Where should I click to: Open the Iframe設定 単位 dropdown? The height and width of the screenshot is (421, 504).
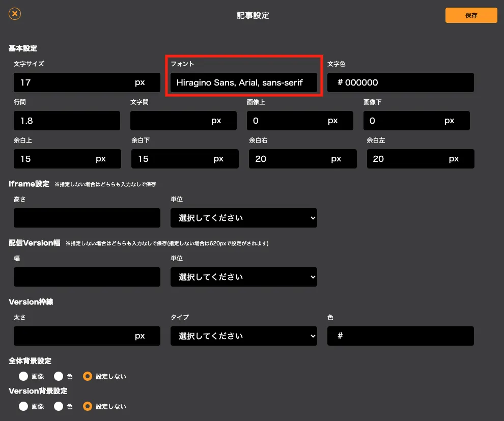pyautogui.click(x=244, y=218)
